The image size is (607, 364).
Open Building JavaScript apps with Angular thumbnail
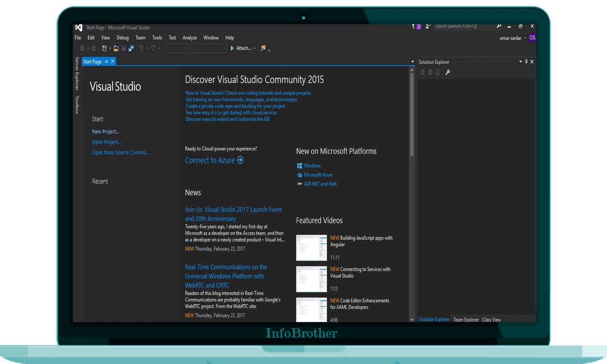311,247
